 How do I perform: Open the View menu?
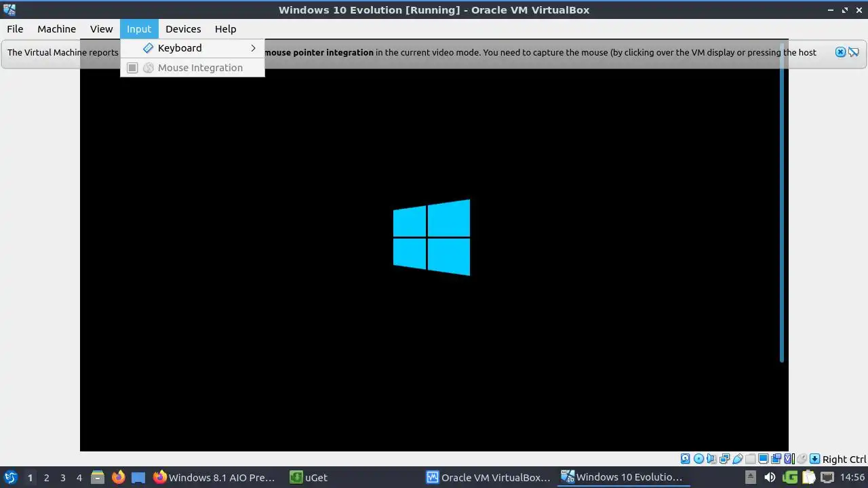click(102, 29)
